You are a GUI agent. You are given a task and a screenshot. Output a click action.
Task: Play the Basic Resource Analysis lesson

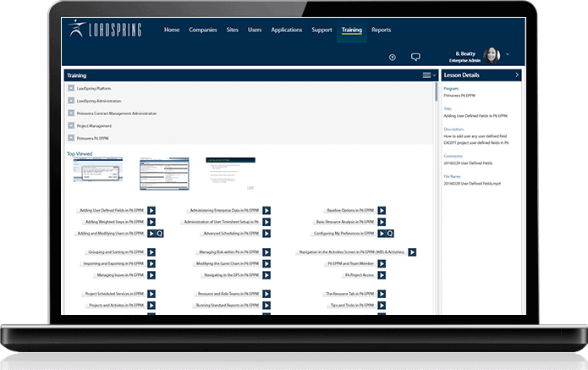pos(382,222)
